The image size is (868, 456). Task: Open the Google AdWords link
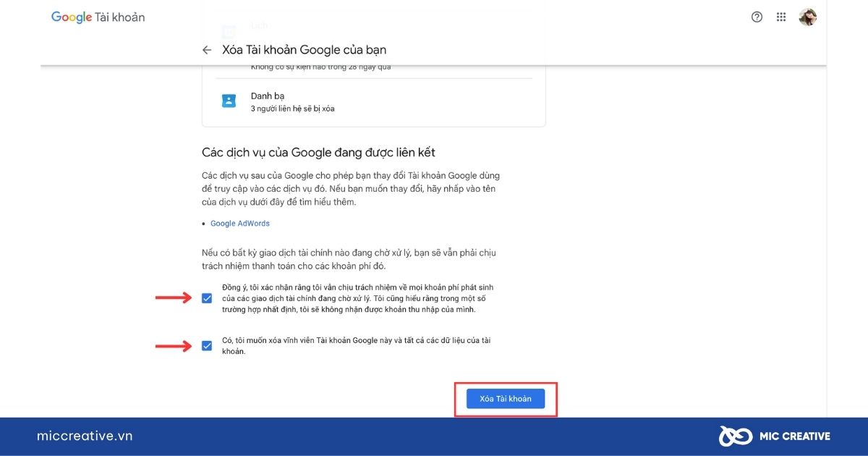(x=240, y=224)
